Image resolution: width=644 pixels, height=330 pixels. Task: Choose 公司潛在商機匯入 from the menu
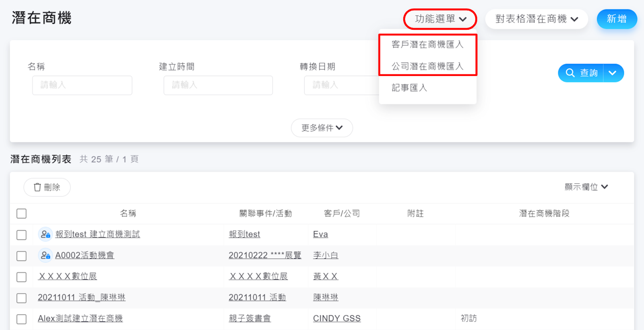pos(427,66)
